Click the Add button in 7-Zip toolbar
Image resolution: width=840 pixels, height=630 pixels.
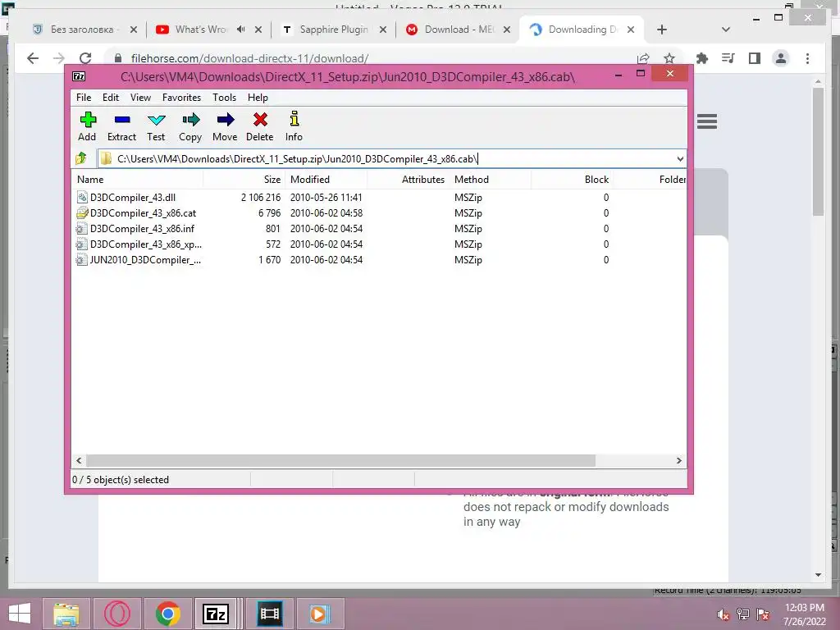click(87, 127)
